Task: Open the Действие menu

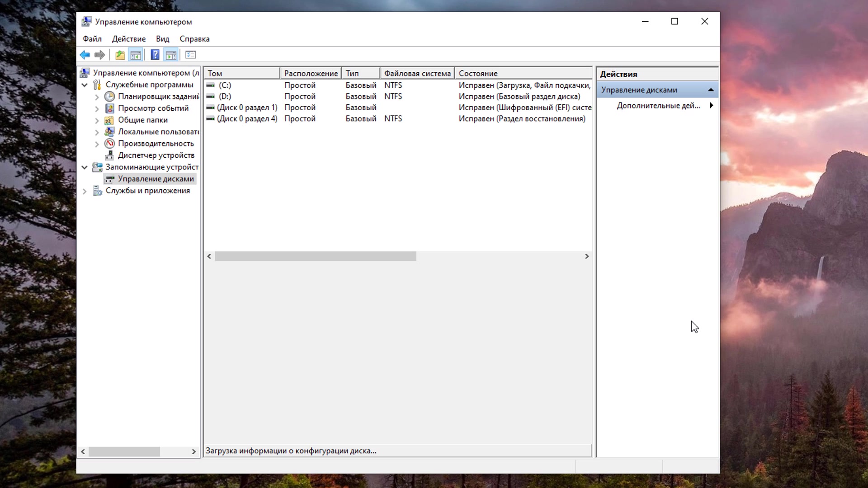Action: tap(129, 39)
